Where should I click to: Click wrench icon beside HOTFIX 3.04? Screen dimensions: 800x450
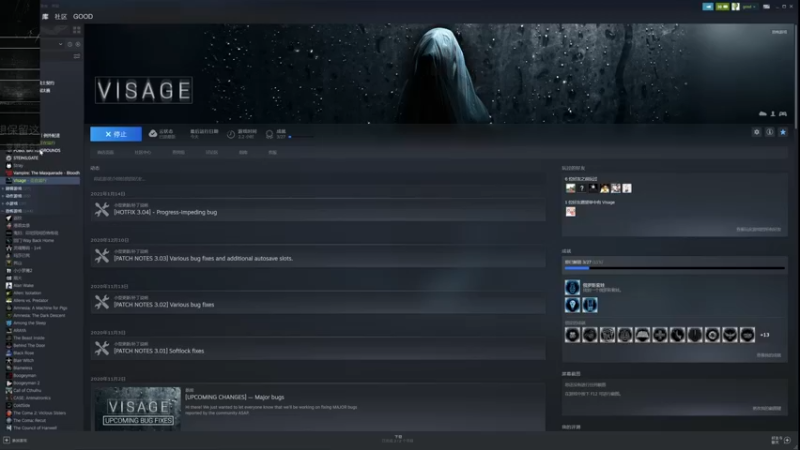pos(102,209)
